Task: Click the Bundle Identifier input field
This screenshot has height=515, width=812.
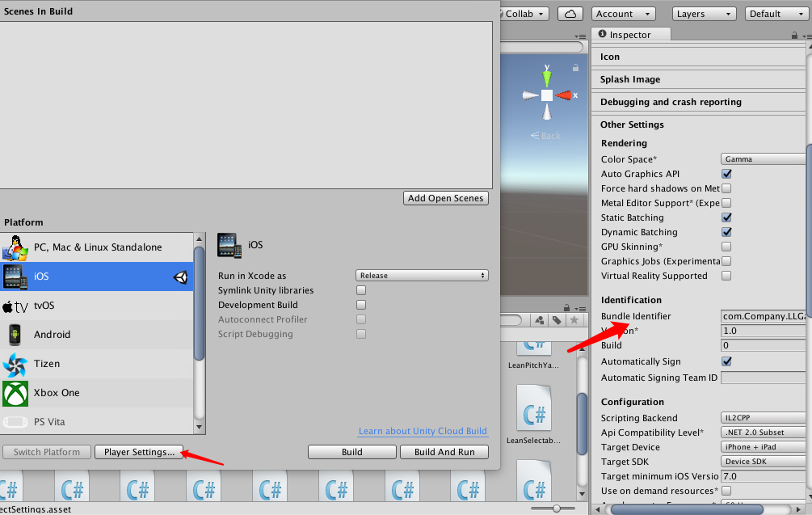Action: (764, 317)
